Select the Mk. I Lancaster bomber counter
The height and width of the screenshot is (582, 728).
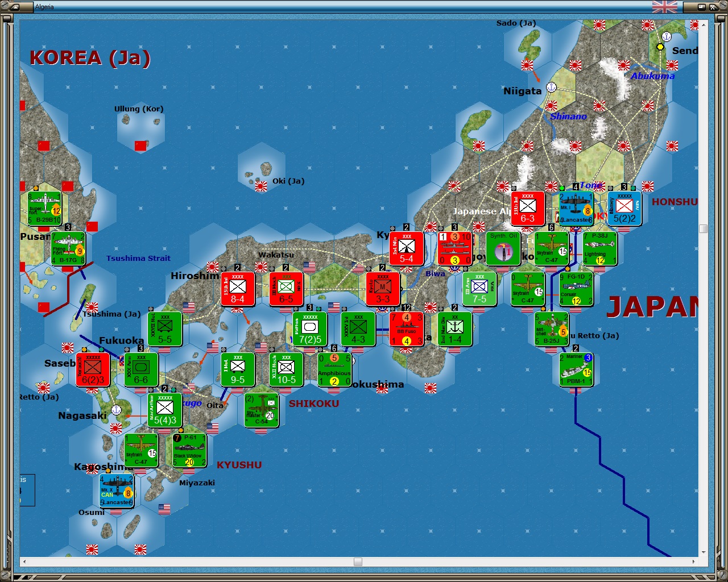point(576,209)
